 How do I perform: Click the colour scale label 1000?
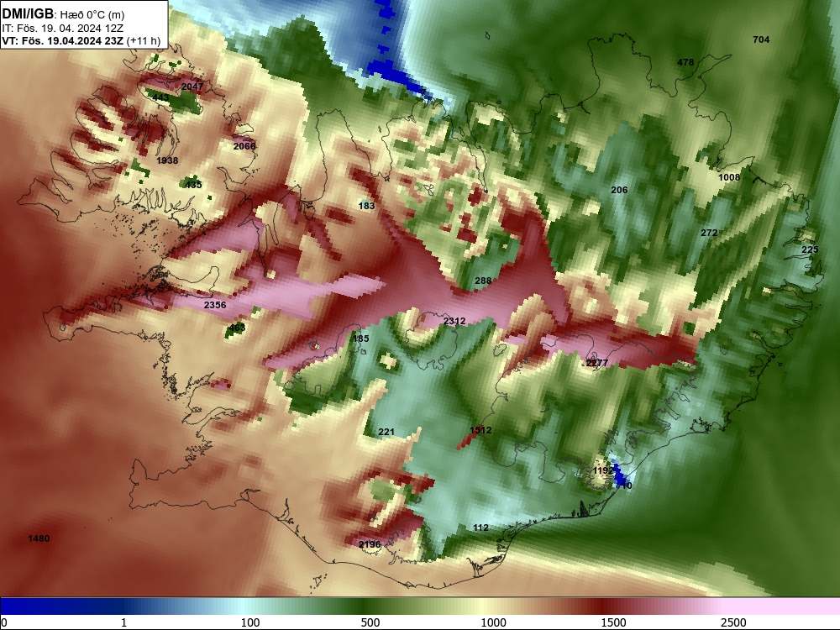click(493, 622)
